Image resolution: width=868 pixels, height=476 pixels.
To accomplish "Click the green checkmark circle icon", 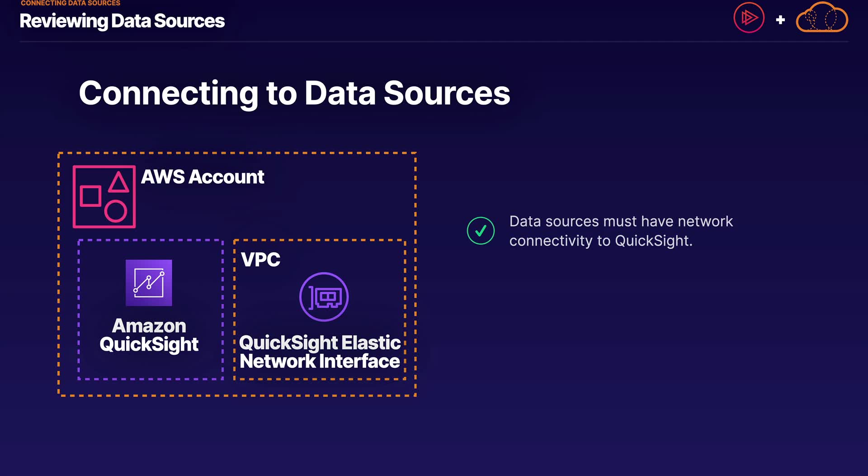I will [481, 231].
